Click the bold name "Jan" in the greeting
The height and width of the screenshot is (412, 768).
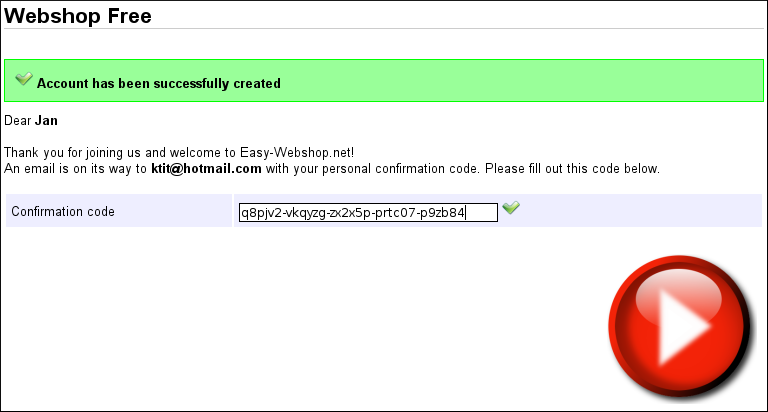click(46, 121)
